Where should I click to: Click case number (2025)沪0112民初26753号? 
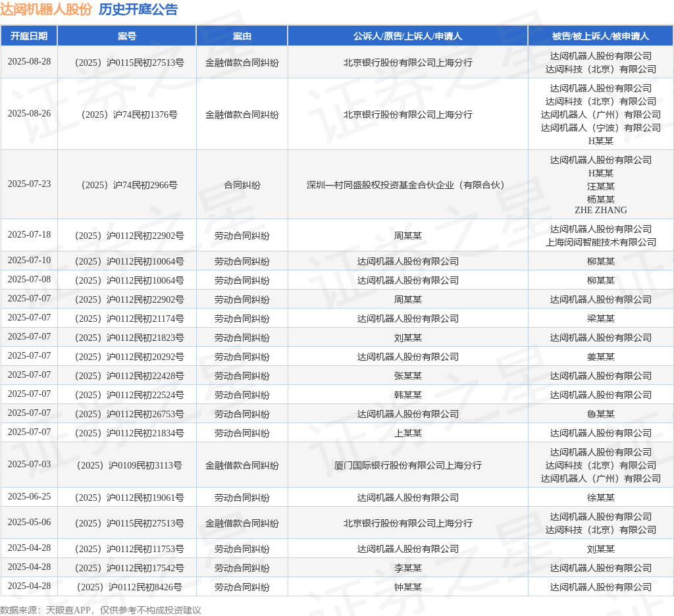point(130,415)
